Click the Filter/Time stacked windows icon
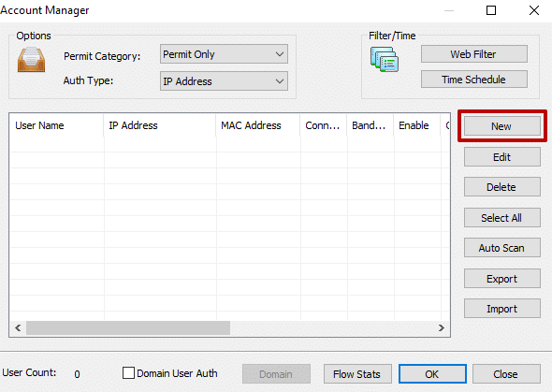The width and height of the screenshot is (552, 392). click(385, 60)
